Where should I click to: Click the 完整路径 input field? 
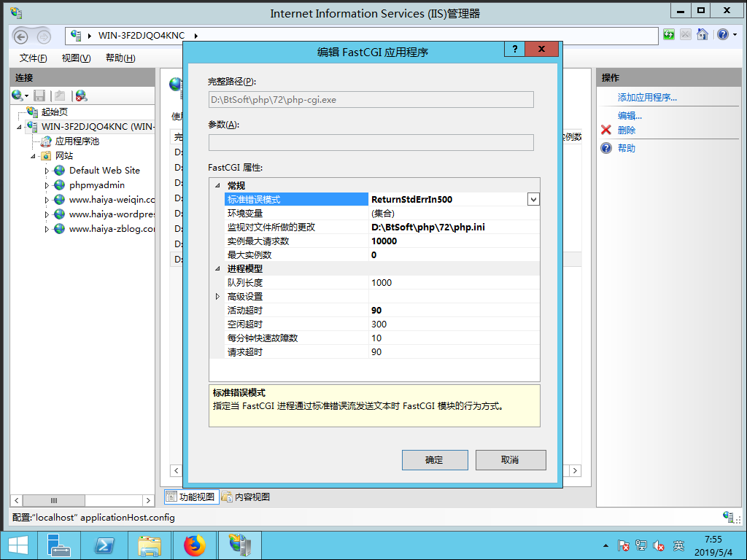(371, 99)
